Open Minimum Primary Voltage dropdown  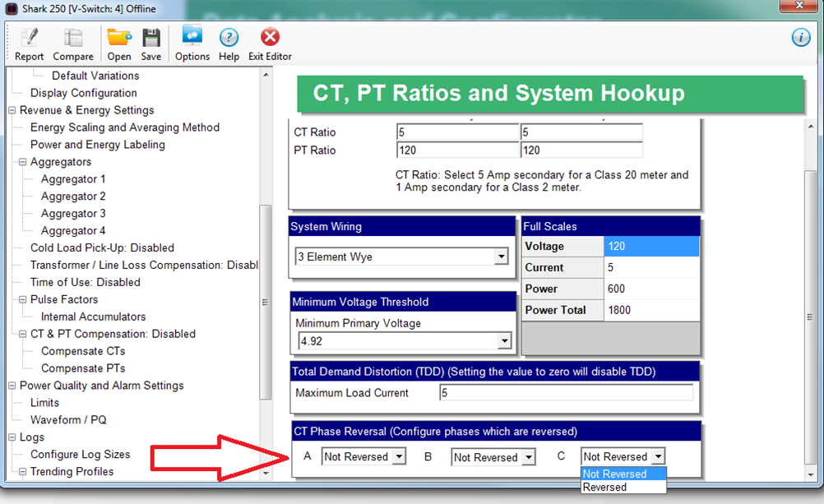[504, 341]
